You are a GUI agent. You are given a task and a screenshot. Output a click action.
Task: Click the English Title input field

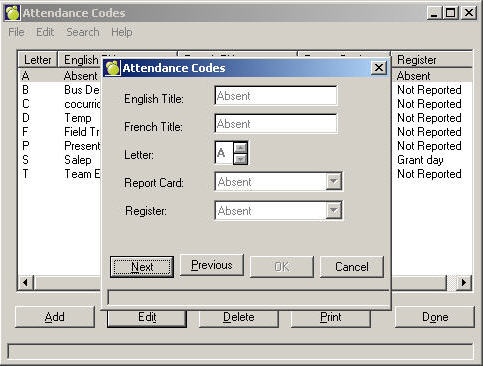point(276,96)
